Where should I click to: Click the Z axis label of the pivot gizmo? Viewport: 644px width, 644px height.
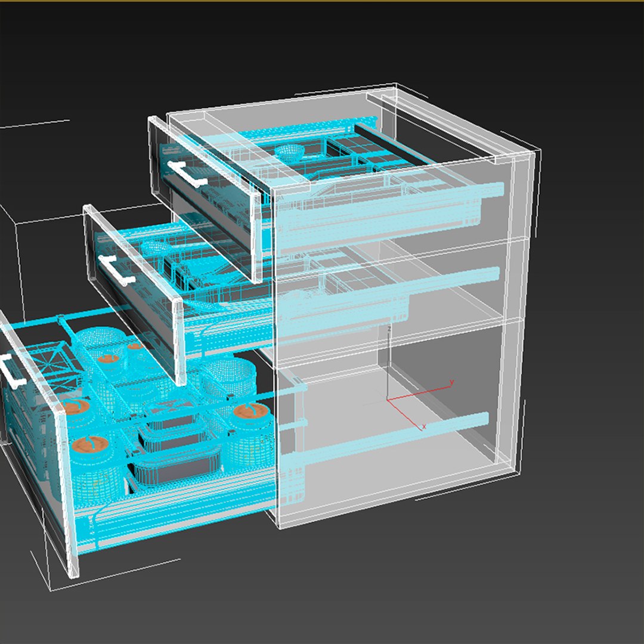[x=389, y=329]
